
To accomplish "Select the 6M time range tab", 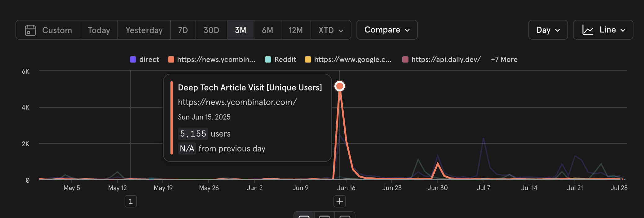I will pos(267,30).
